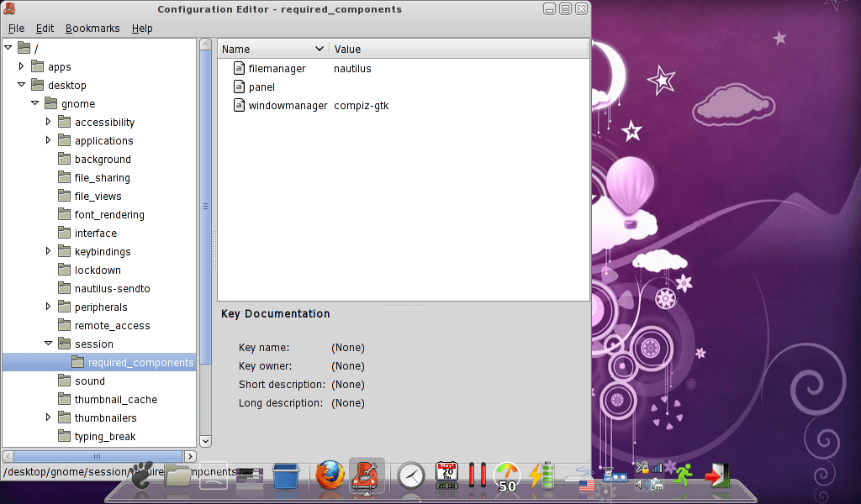This screenshot has height=504, width=861.
Task: Click the calendar date icon in dock
Action: pyautogui.click(x=446, y=475)
